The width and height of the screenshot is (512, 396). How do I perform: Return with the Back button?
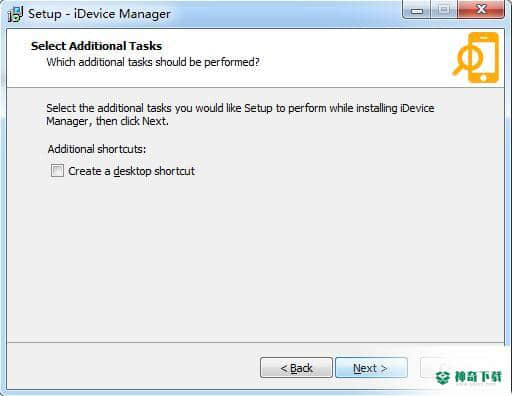coord(296,368)
